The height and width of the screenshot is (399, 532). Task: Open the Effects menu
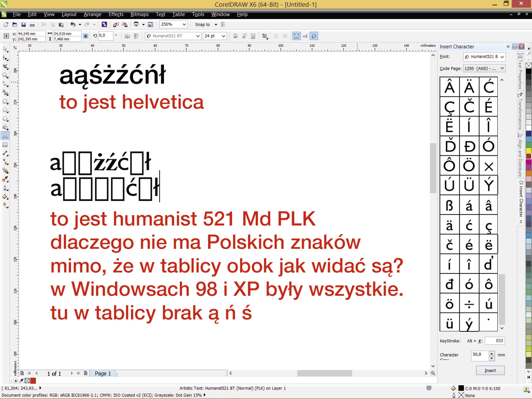click(x=116, y=15)
